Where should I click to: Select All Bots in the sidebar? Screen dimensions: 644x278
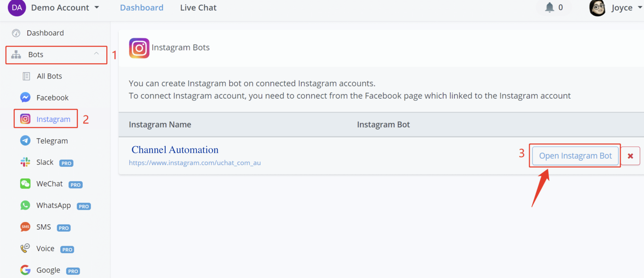49,76
